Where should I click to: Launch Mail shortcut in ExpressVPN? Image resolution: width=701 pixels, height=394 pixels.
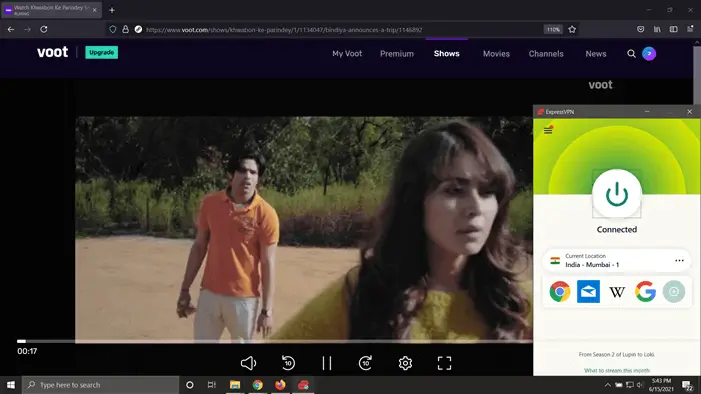pos(588,292)
